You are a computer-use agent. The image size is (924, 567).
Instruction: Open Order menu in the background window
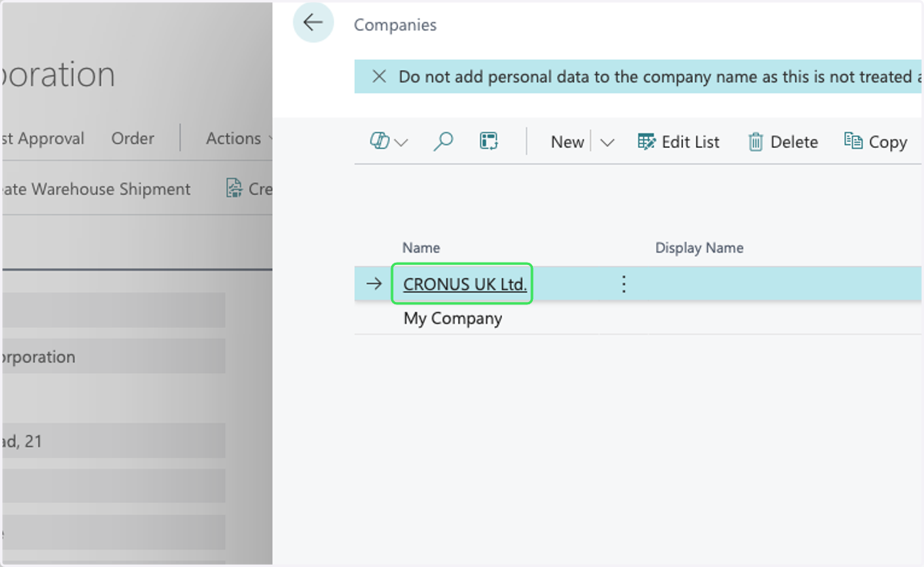click(132, 139)
